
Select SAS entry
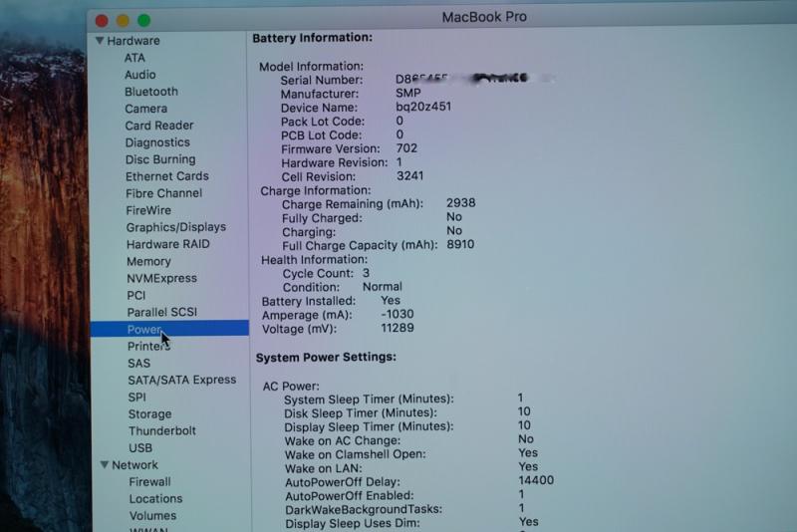pos(139,364)
